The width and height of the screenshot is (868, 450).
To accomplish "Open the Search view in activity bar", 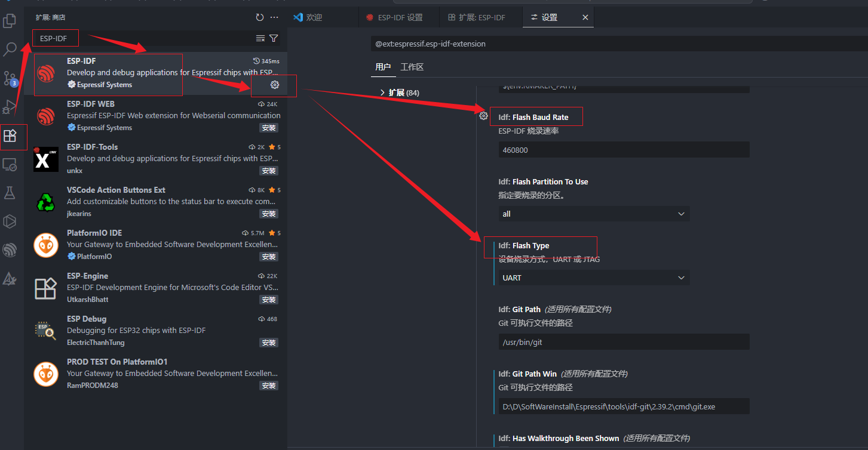I will pyautogui.click(x=10, y=49).
